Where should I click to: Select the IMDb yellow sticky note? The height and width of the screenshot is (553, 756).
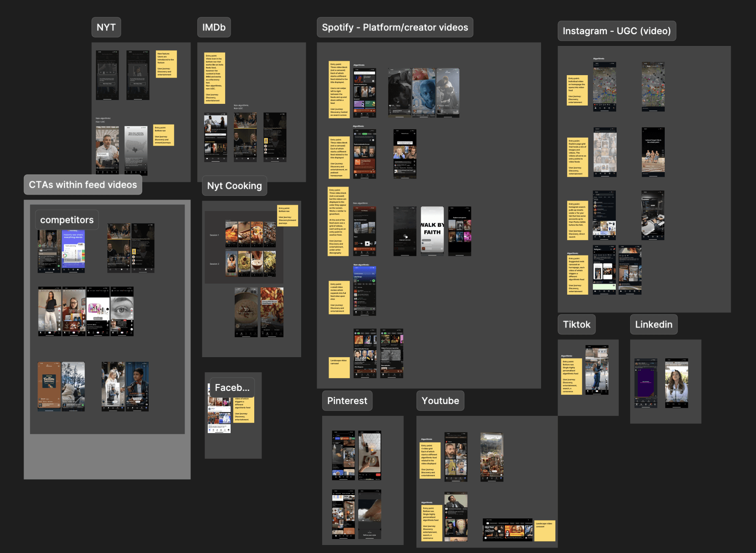click(215, 78)
